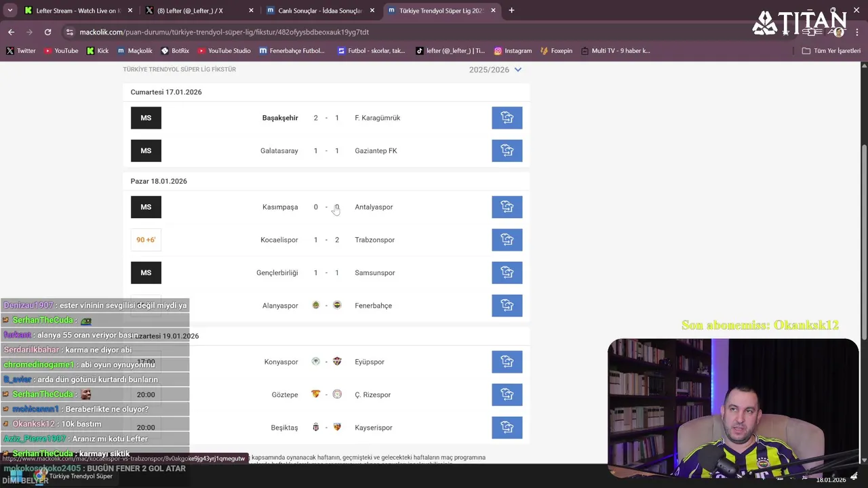Open lineup icon for Göztepe vs Ç. Rizespor
This screenshot has height=488, width=868.
(x=507, y=394)
